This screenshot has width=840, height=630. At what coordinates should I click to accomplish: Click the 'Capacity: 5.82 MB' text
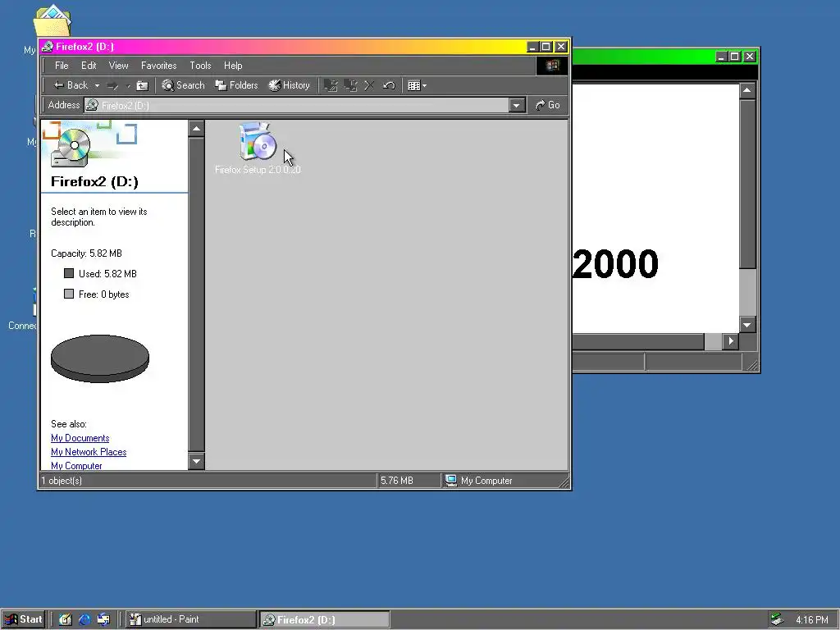point(86,253)
